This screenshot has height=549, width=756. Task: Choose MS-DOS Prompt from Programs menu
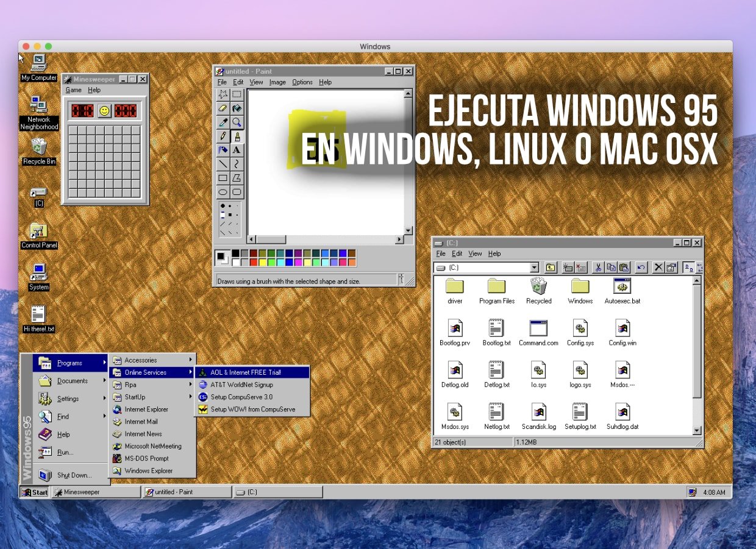[x=152, y=458]
